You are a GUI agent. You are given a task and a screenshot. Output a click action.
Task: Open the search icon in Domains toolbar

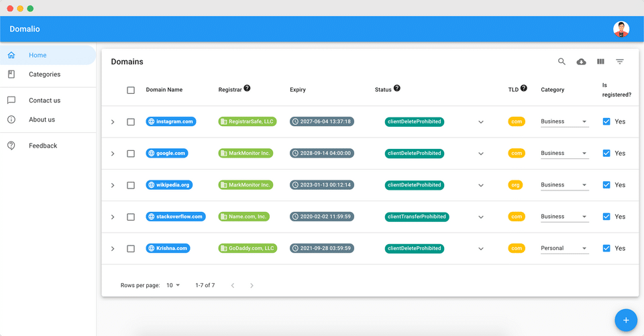click(561, 62)
